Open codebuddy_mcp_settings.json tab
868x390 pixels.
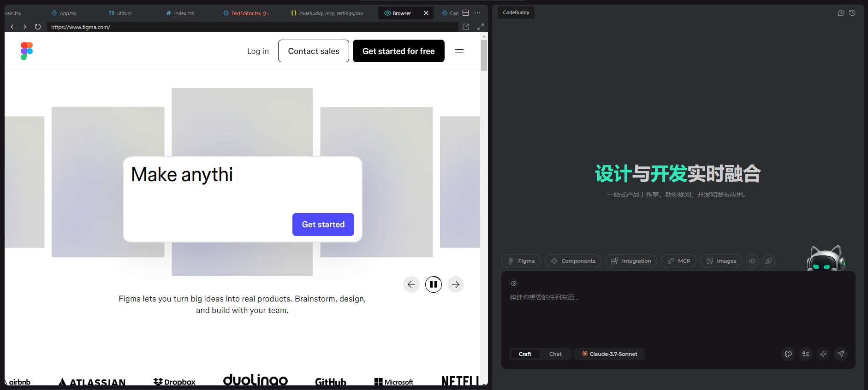pyautogui.click(x=327, y=13)
